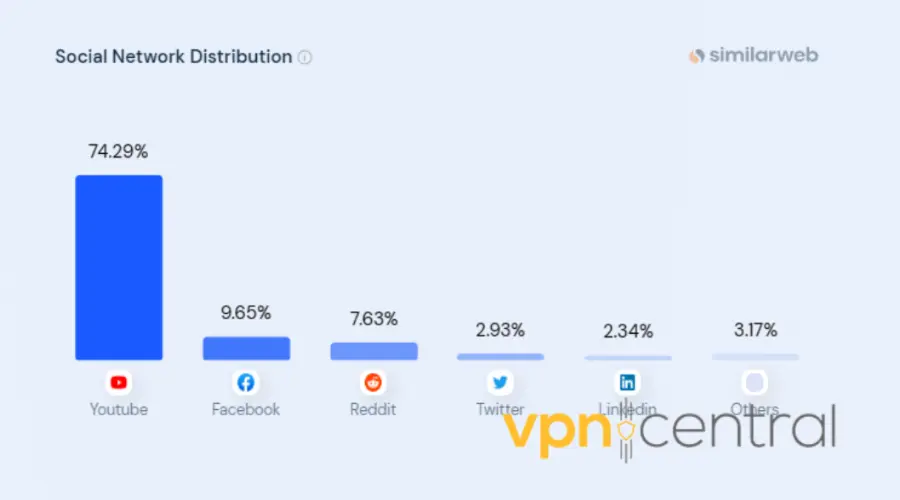Click the Reddit text label

374,409
